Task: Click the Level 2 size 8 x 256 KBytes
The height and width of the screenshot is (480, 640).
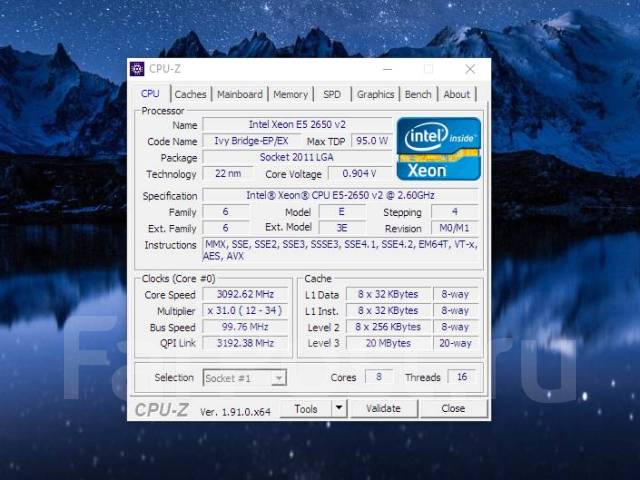Action: pyautogui.click(x=388, y=327)
